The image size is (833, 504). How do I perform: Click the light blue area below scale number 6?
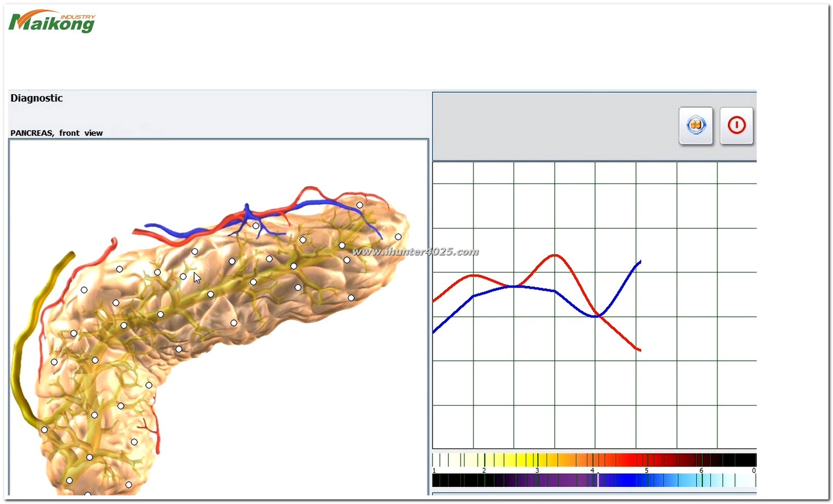click(x=701, y=481)
